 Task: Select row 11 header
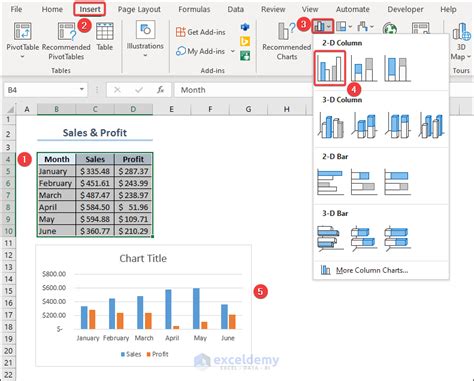[x=8, y=243]
